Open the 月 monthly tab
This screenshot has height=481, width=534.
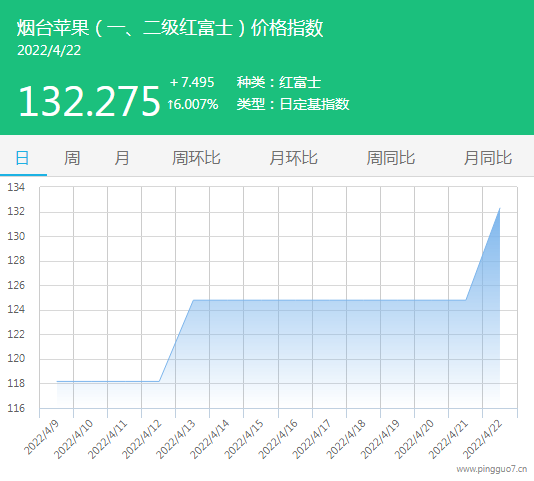pyautogui.click(x=122, y=158)
